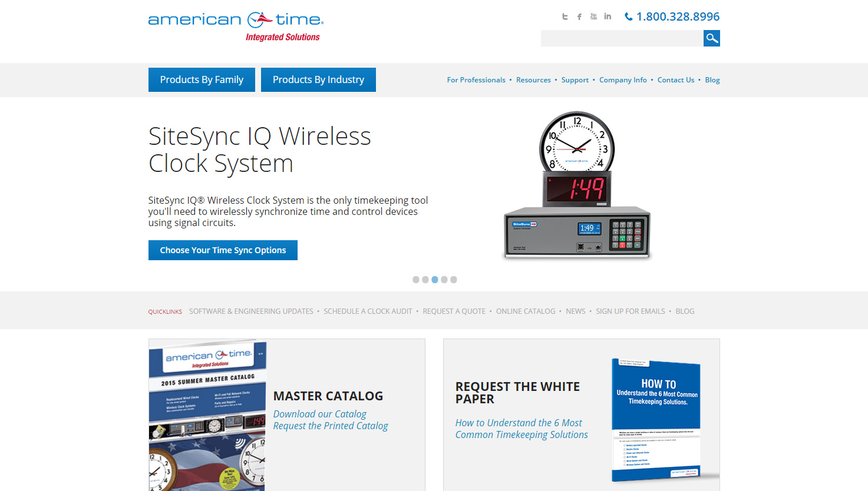Open Online Catalog quicklink
The height and width of the screenshot is (491, 868).
pos(526,311)
